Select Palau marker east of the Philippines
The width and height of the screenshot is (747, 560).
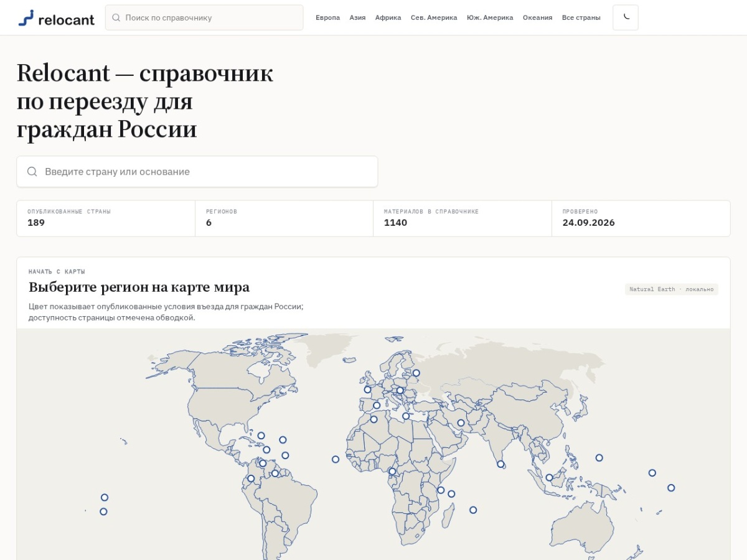pyautogui.click(x=599, y=457)
